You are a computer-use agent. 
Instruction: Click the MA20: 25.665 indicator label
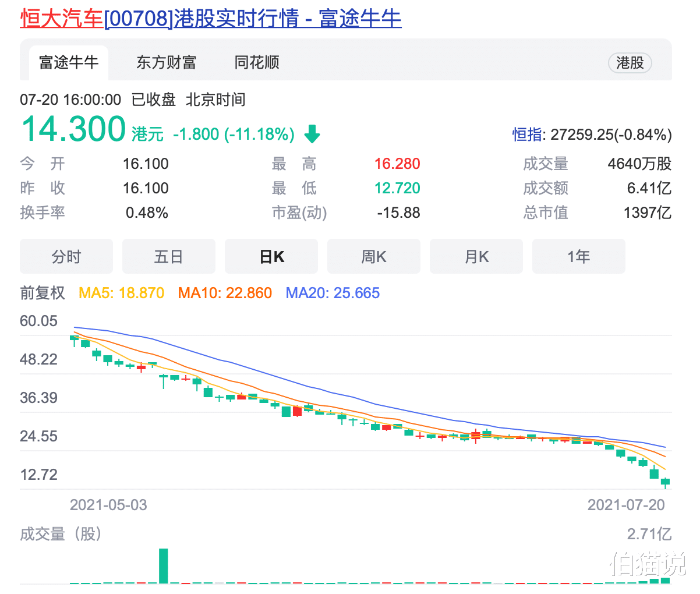(x=333, y=292)
